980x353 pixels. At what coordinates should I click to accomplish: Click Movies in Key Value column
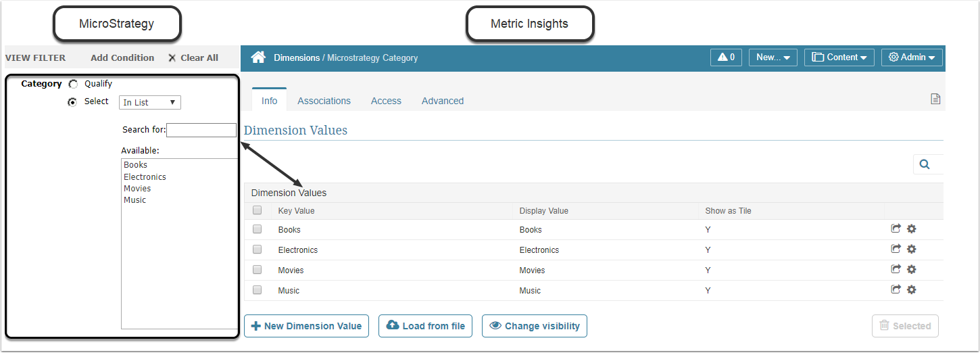click(291, 270)
